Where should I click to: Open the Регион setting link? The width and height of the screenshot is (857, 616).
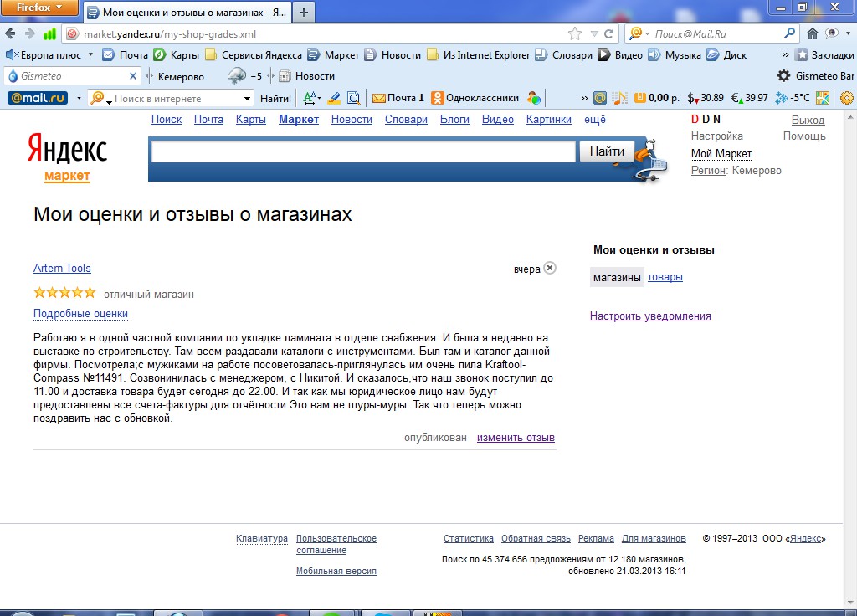coord(708,170)
